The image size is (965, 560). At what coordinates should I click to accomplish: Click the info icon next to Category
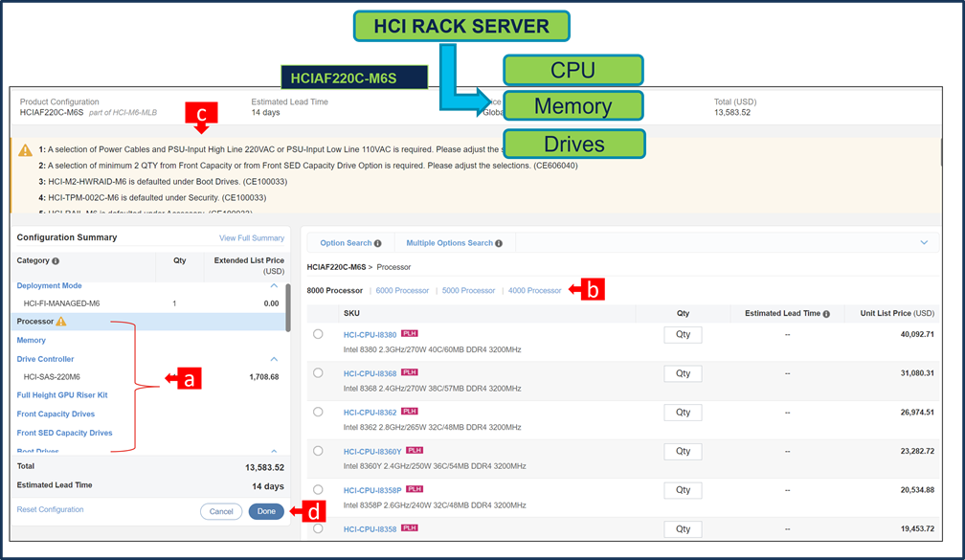pyautogui.click(x=56, y=261)
